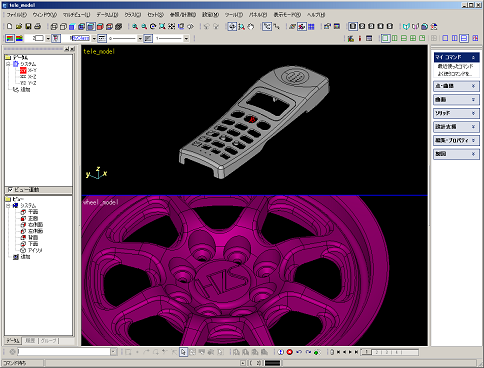Click the undo arrow in bottom toolbar
Viewport: 484px width, 368px height.
tap(299, 352)
